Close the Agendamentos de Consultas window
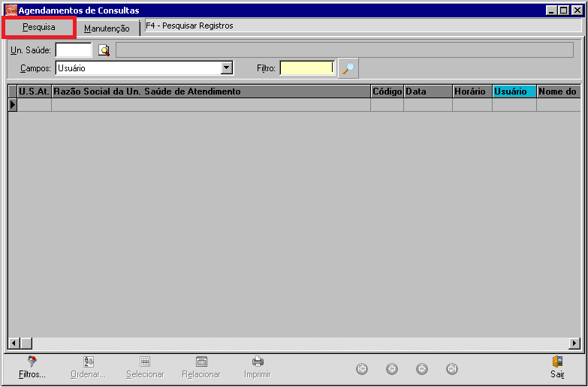 tap(577, 10)
